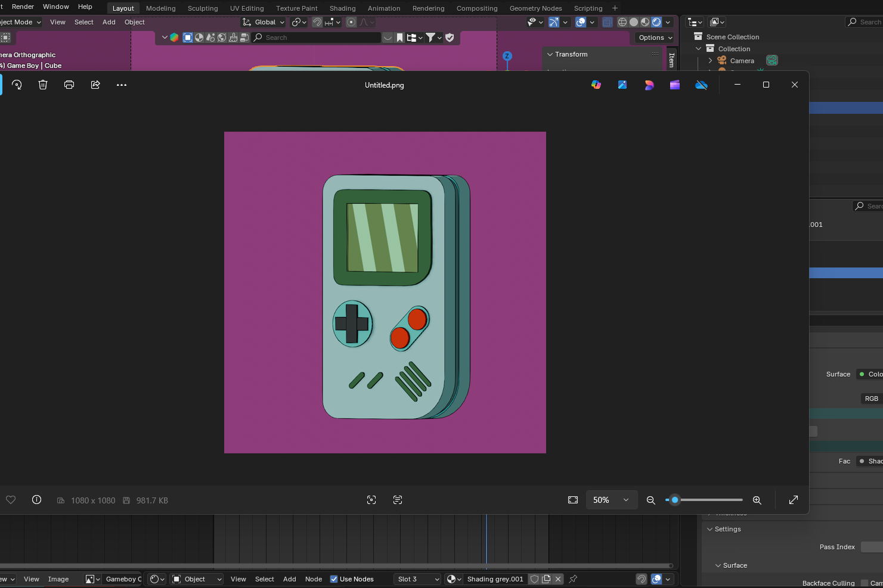The image size is (883, 588).
Task: Click the print icon in Photos viewer
Action: 69,85
